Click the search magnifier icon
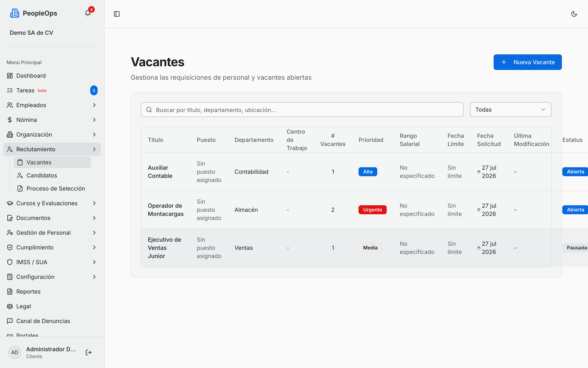Image resolution: width=588 pixels, height=368 pixels. (149, 110)
